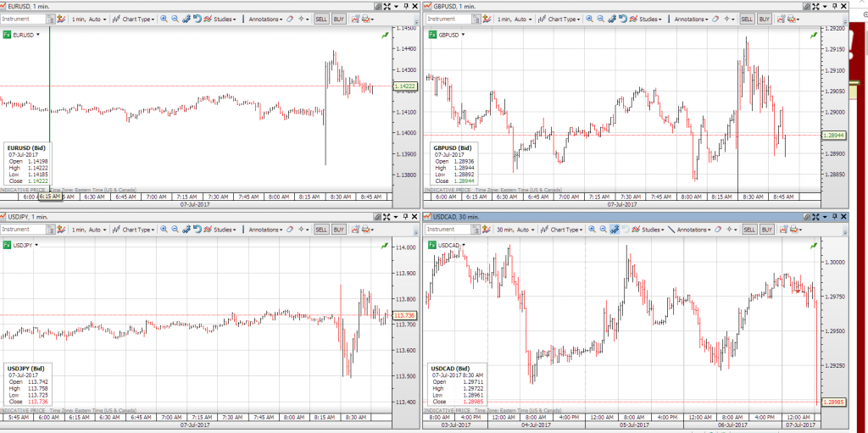Click the print icon in GBPUSD toolbar

(794, 19)
